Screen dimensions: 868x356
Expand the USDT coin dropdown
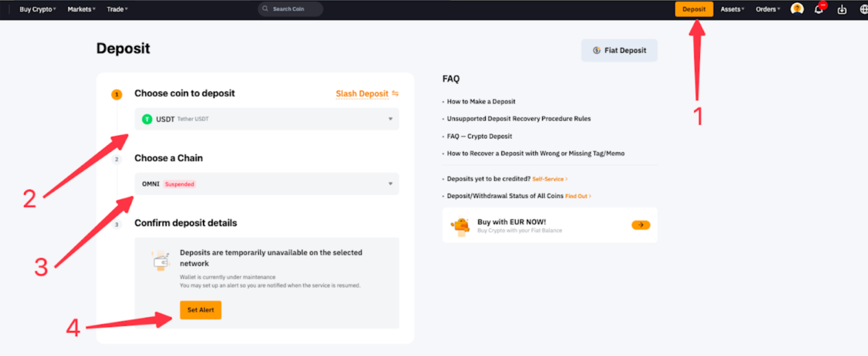pos(390,119)
